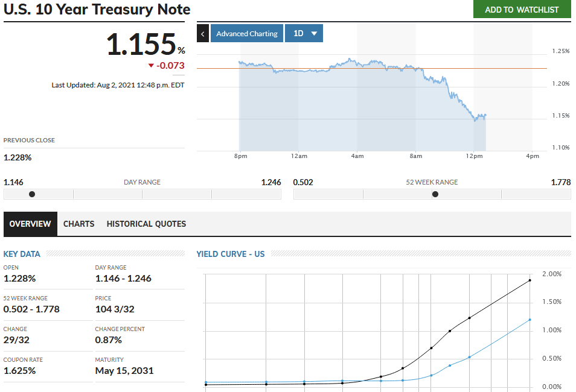Screen dimensions: 576x392
Task: Click the 1.10% label on the intraday chart
Action: point(561,148)
